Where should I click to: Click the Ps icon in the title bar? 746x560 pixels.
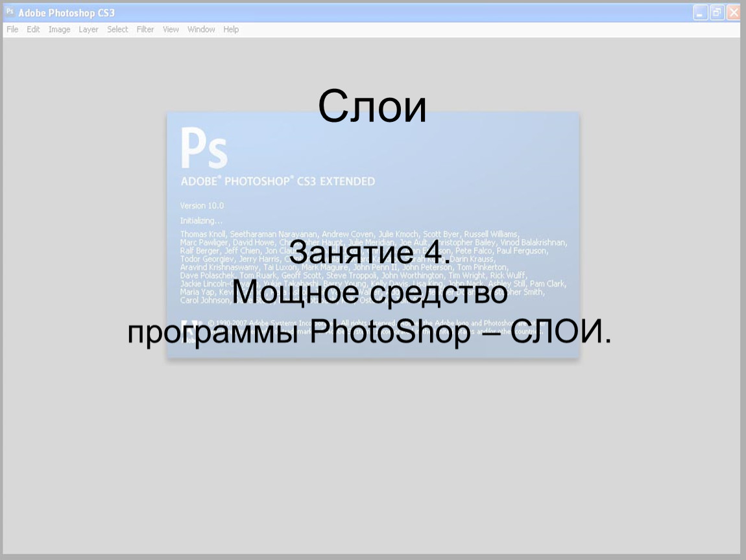click(x=10, y=12)
